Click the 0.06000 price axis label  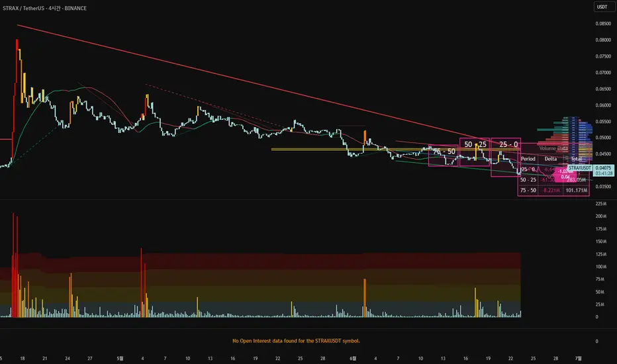(x=603, y=105)
